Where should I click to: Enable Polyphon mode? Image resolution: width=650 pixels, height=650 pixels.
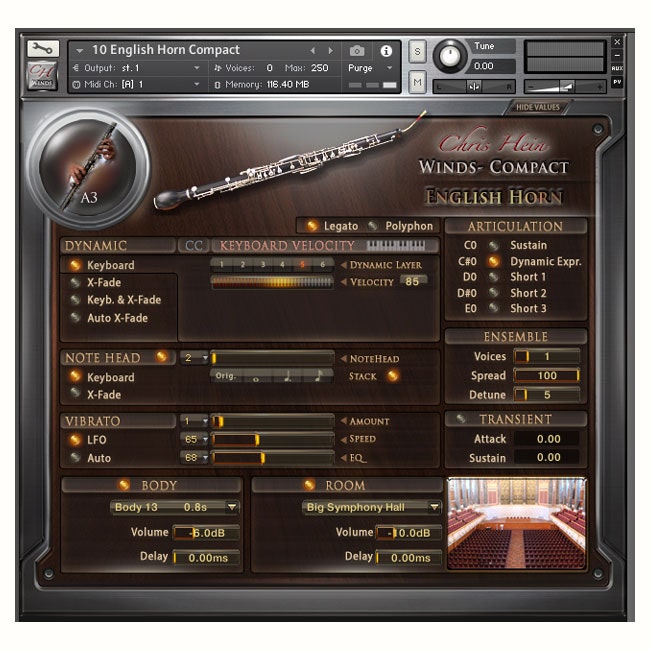click(373, 226)
